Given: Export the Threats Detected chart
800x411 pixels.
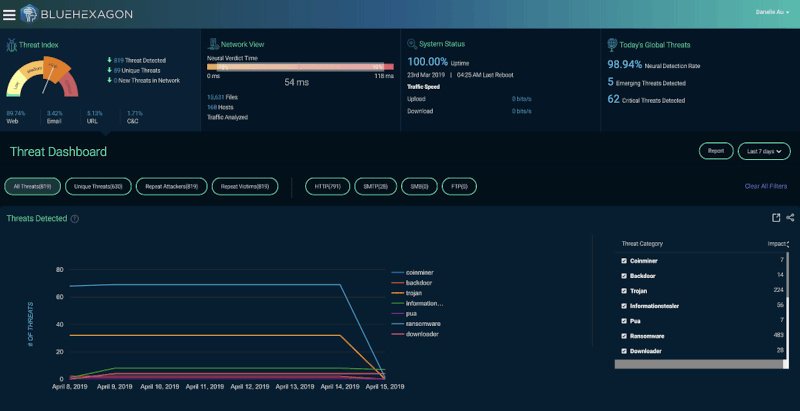Looking at the screenshot, I should 776,218.
